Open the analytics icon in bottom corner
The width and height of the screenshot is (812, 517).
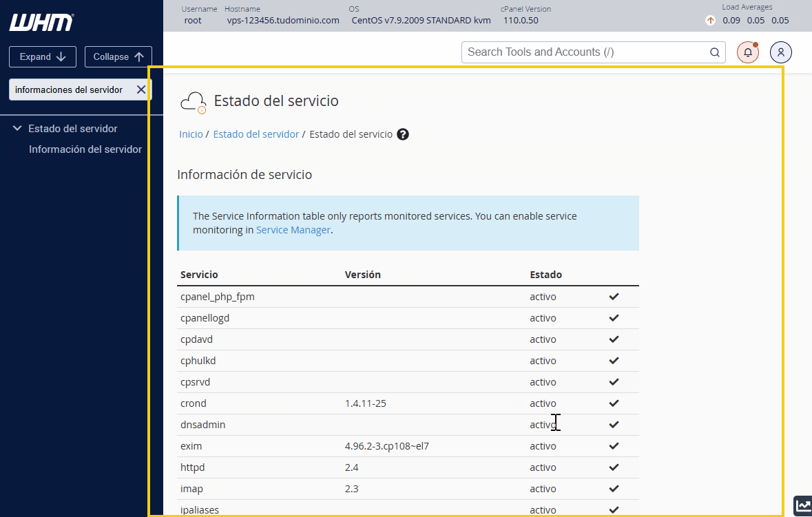pos(802,506)
